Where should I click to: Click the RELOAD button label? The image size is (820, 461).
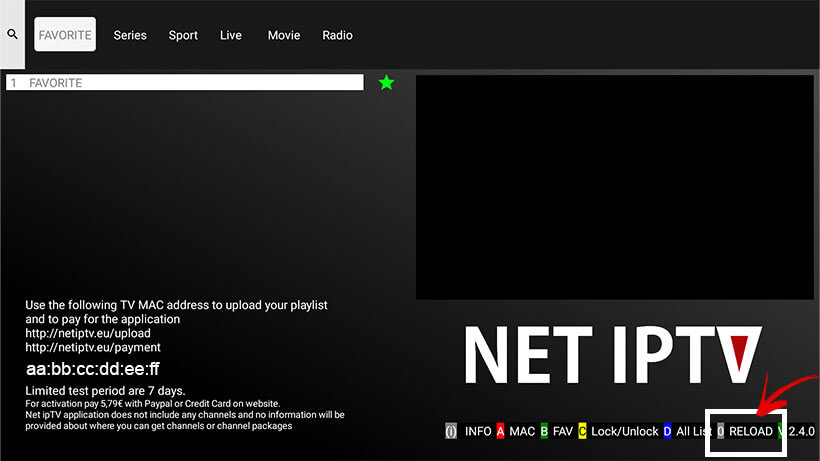pyautogui.click(x=750, y=431)
